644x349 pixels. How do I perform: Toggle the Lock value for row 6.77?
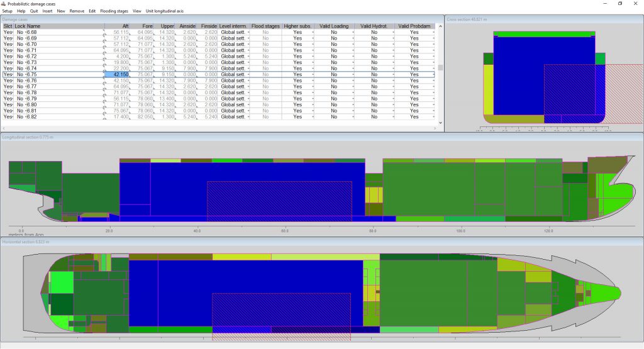pos(19,87)
